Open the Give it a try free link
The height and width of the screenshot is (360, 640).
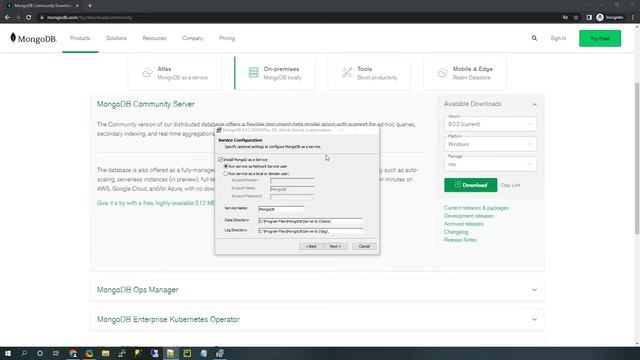156,203
